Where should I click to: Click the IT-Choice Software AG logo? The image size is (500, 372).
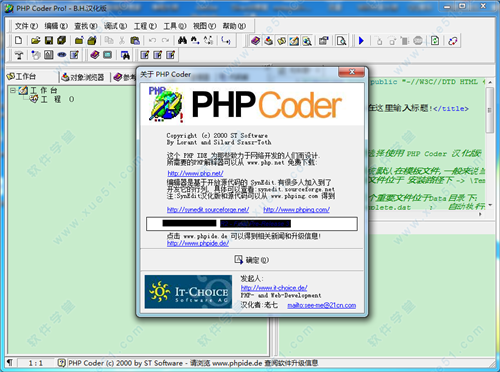point(188,292)
